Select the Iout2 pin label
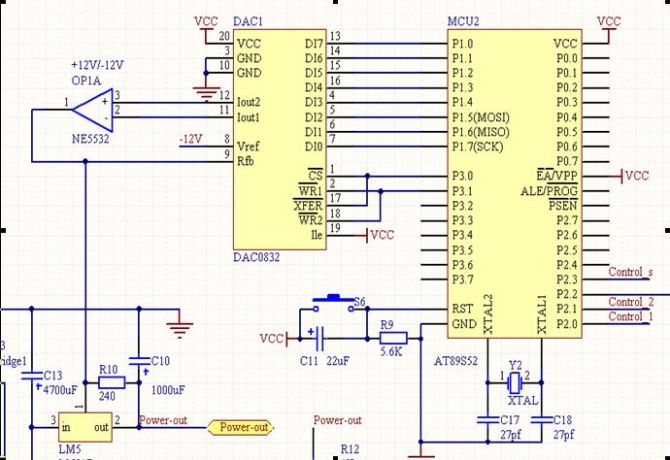The image size is (670, 460). [248, 102]
